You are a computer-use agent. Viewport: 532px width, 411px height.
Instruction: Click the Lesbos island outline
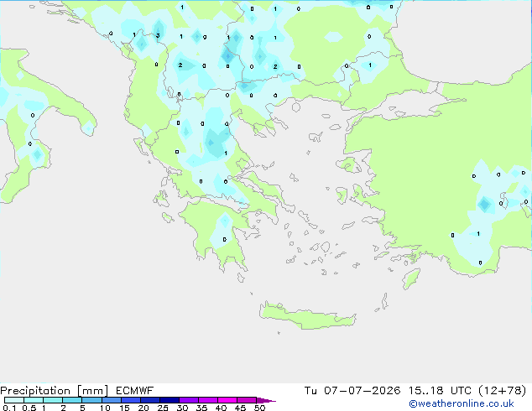pos(347,165)
